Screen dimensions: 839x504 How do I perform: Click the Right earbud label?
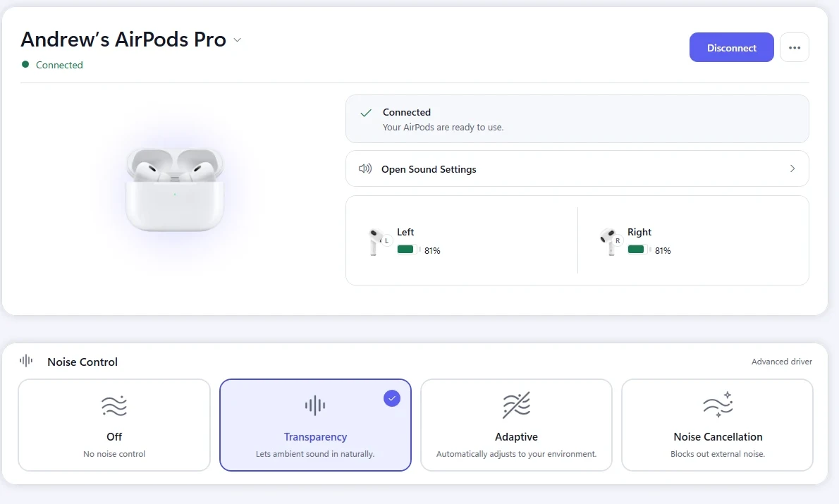point(639,232)
